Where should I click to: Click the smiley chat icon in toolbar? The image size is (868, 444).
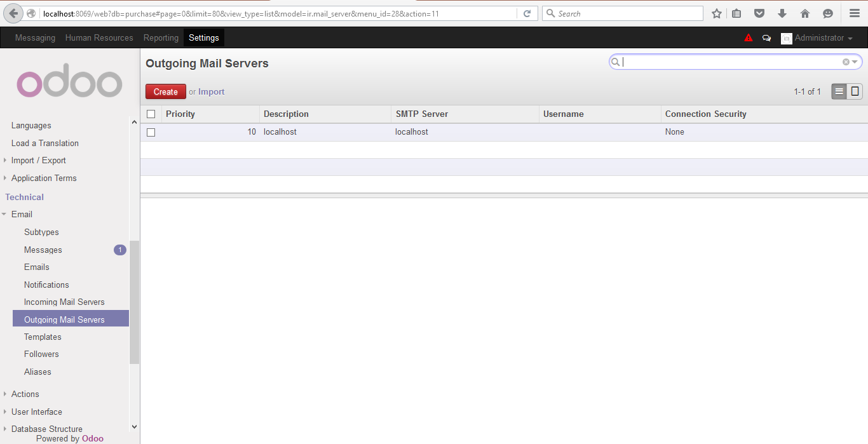pyautogui.click(x=828, y=13)
